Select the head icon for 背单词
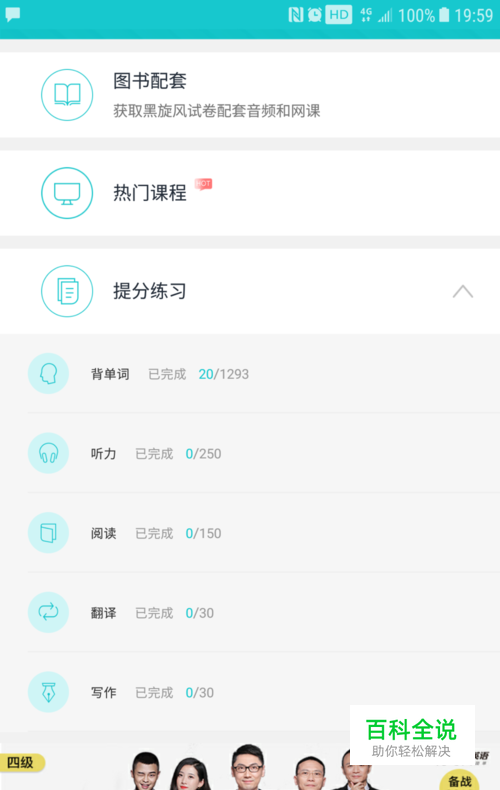Screen dimensions: 500x790 tap(48, 374)
